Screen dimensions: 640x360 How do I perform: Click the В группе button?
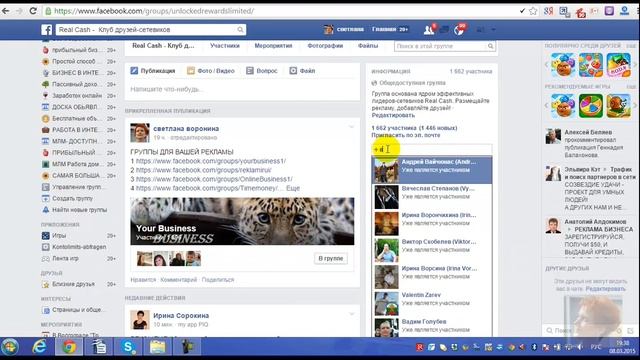331,258
